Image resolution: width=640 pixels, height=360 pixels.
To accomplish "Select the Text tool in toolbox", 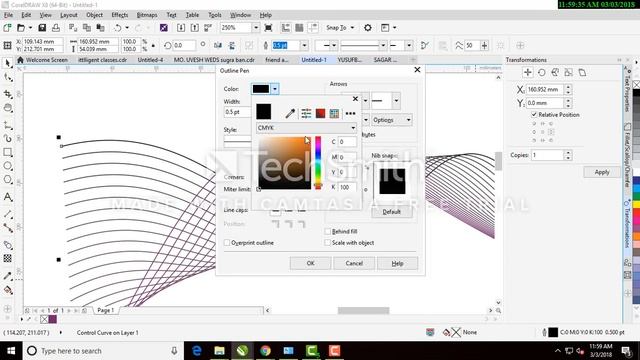I will tap(8, 197).
